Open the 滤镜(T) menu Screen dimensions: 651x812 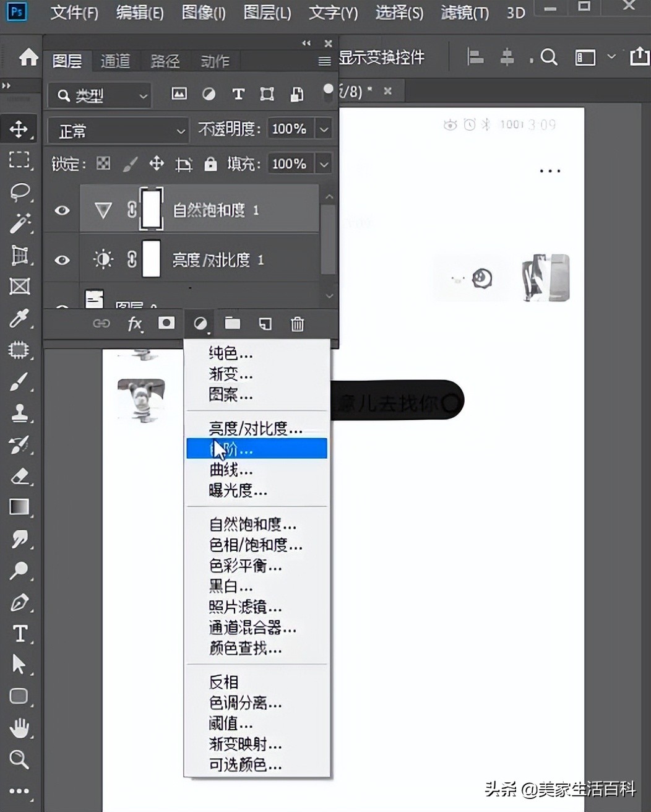point(464,12)
